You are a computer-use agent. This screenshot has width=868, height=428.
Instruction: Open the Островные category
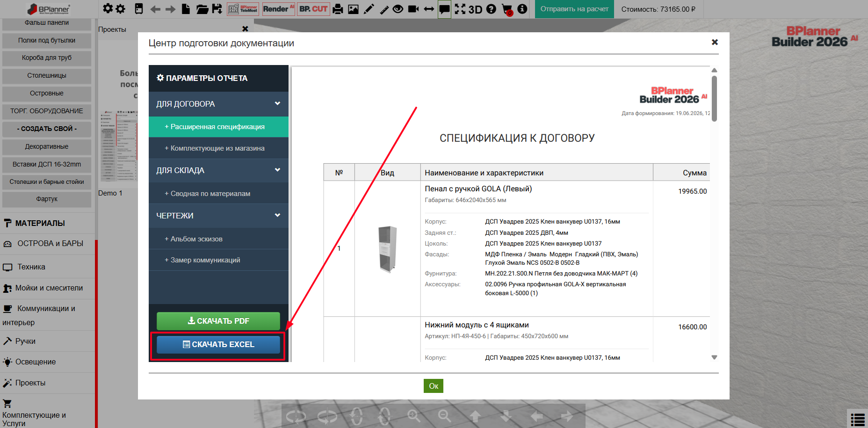coord(47,93)
